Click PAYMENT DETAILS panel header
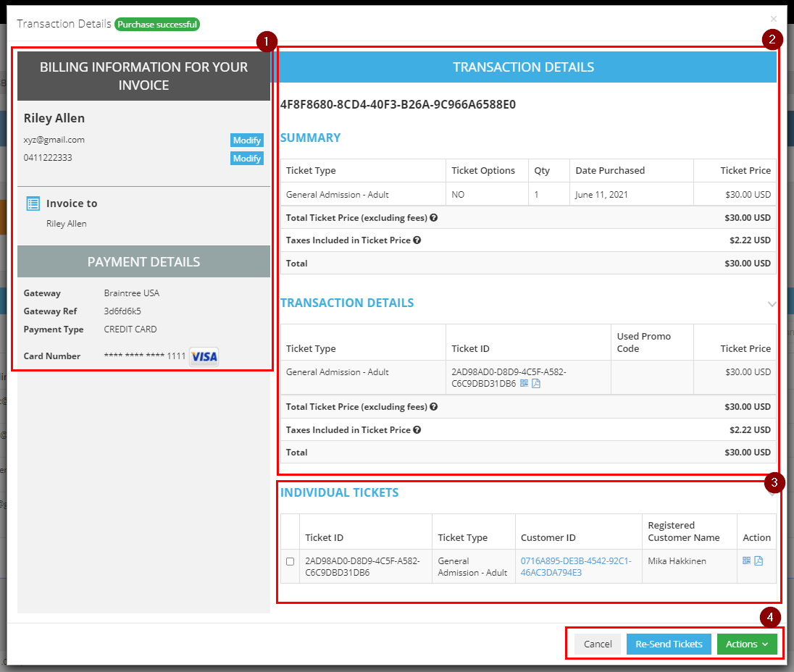This screenshot has height=672, width=794. [144, 261]
